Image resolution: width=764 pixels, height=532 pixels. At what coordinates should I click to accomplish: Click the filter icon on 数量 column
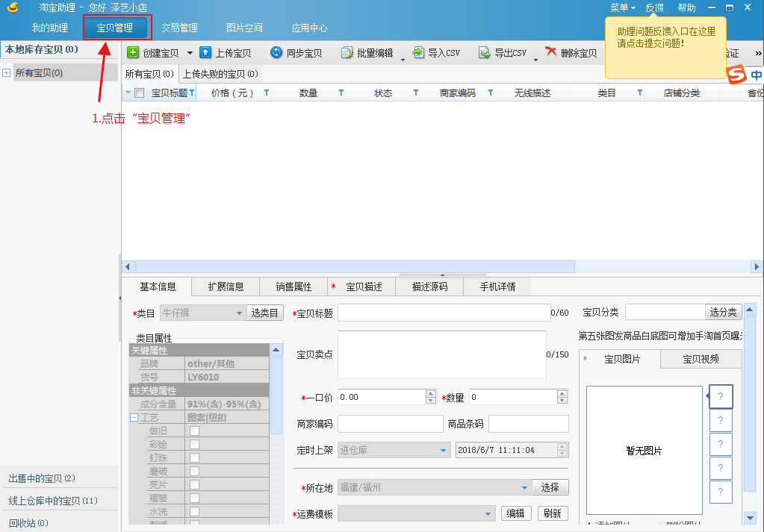click(341, 93)
